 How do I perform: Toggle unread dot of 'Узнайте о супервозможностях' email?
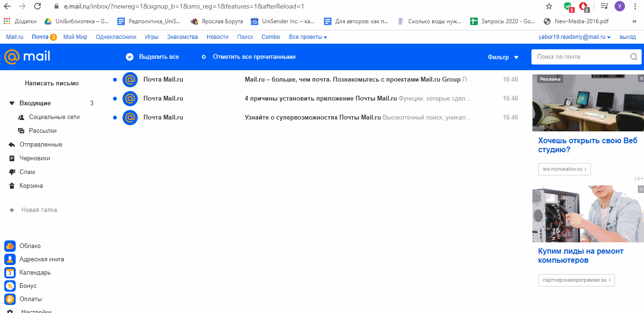click(x=115, y=118)
